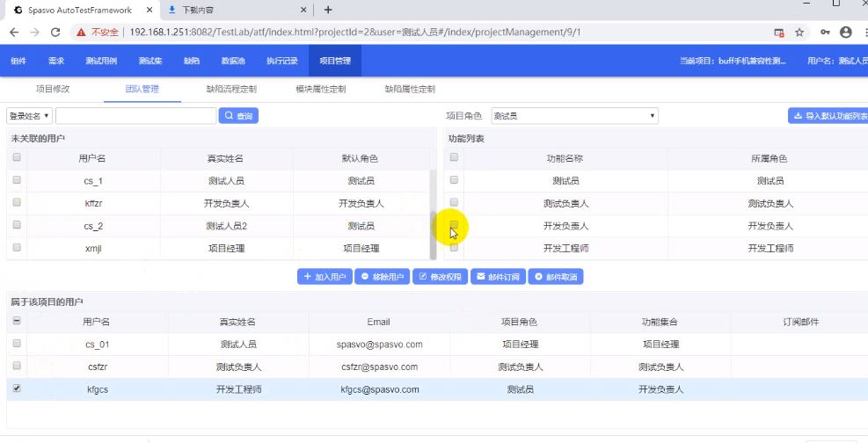Reload the page with browser refresh icon

(x=55, y=33)
